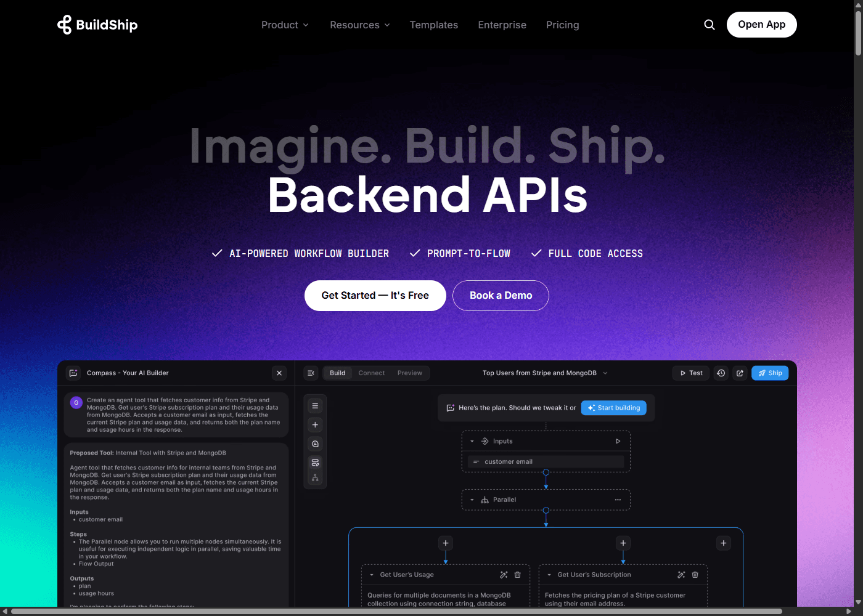Image resolution: width=863 pixels, height=616 pixels.
Task: Switch to the Connect tab
Action: point(372,373)
